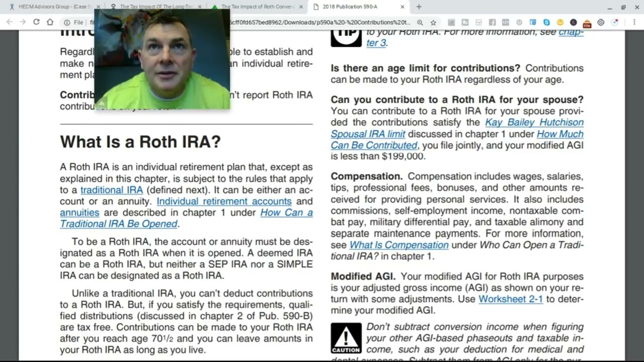This screenshot has height=362, width=644.
Task: Follow 'Kay Bailey Hutchison Spousal IRA limit' link
Action: (x=457, y=128)
